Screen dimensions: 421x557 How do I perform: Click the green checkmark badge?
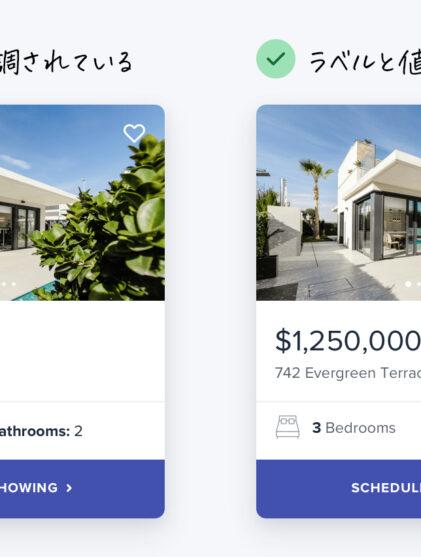[x=276, y=59]
